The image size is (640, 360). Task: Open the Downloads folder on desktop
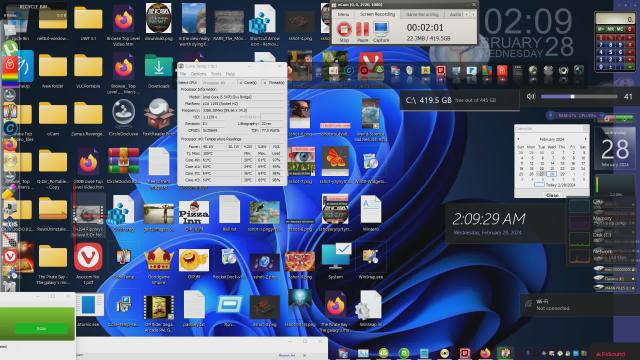(x=158, y=71)
